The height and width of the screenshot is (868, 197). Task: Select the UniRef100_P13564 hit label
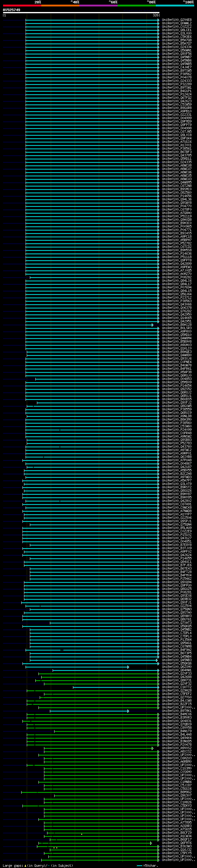coord(177,640)
